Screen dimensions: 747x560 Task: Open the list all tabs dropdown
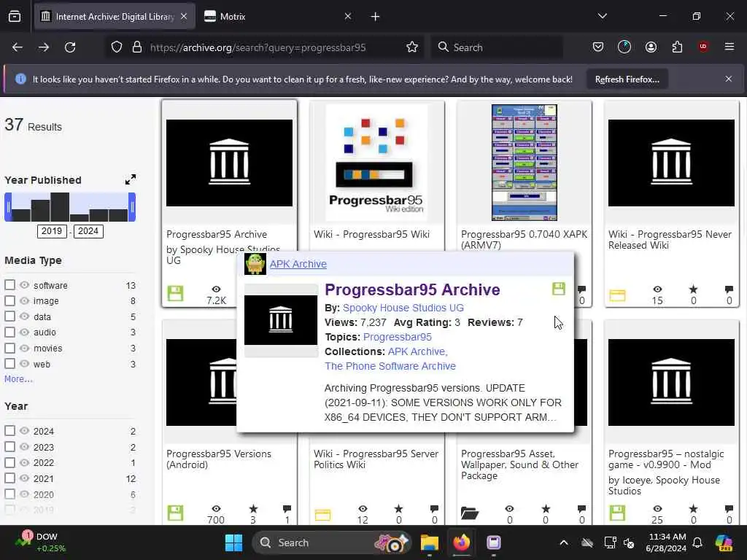pyautogui.click(x=602, y=16)
